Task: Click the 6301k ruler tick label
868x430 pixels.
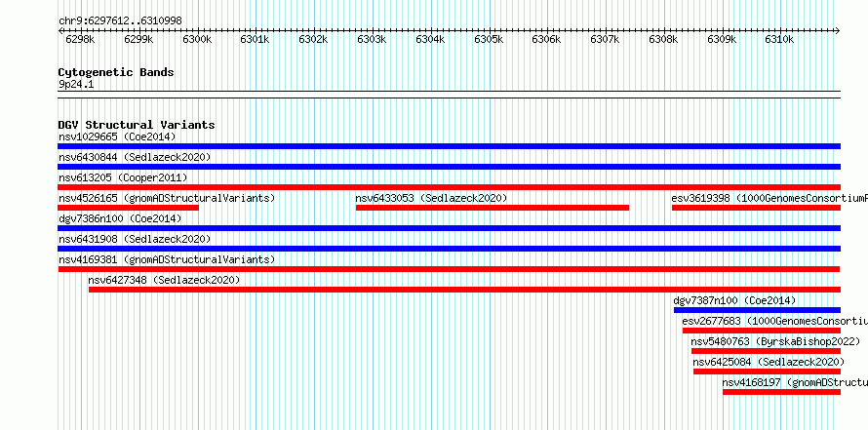Action: pos(255,39)
